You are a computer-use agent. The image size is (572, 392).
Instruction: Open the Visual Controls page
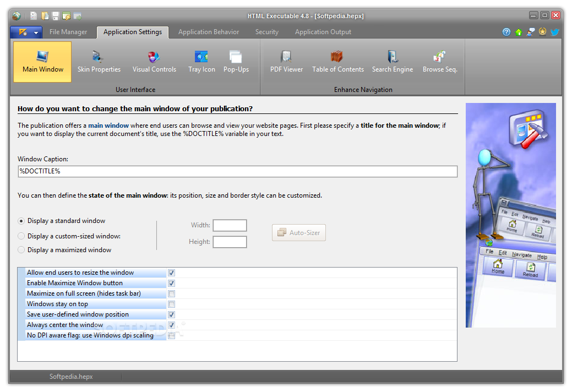[154, 62]
